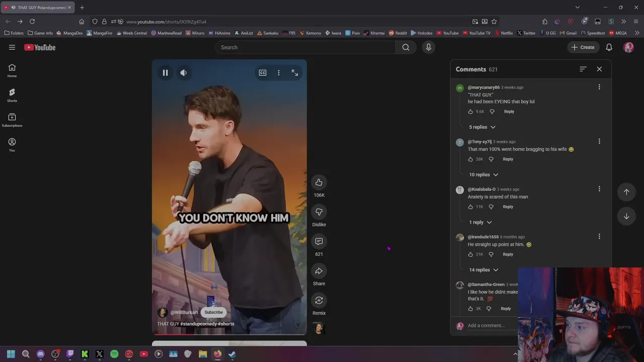Open Subscriptions in the sidebar

[12, 120]
